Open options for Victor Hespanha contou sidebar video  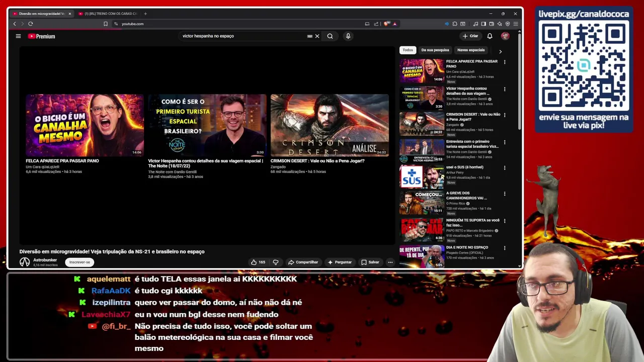click(x=505, y=89)
